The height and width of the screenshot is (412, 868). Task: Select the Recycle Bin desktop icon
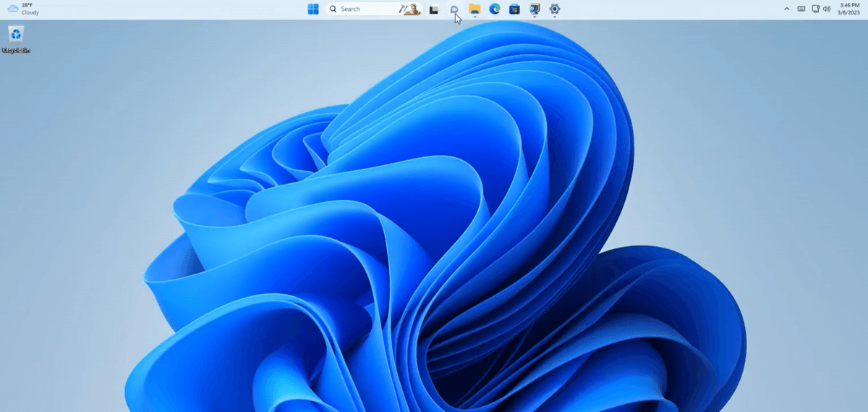(16, 39)
